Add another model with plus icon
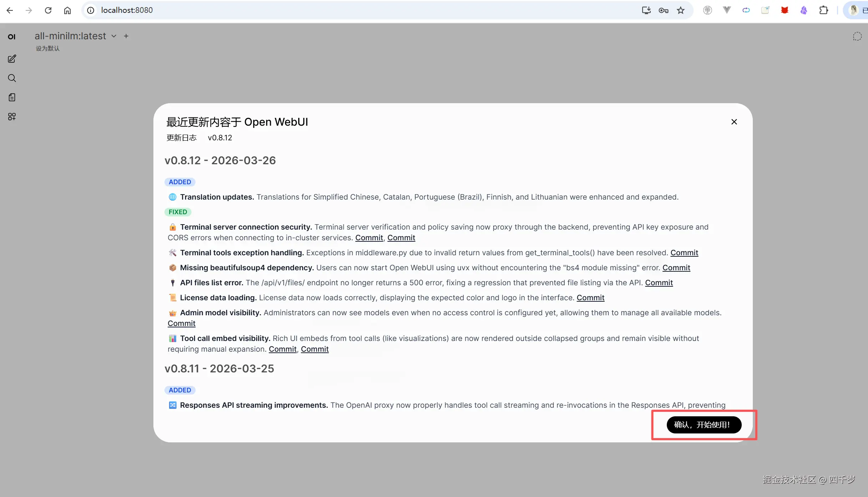Viewport: 868px width, 497px height. click(126, 36)
